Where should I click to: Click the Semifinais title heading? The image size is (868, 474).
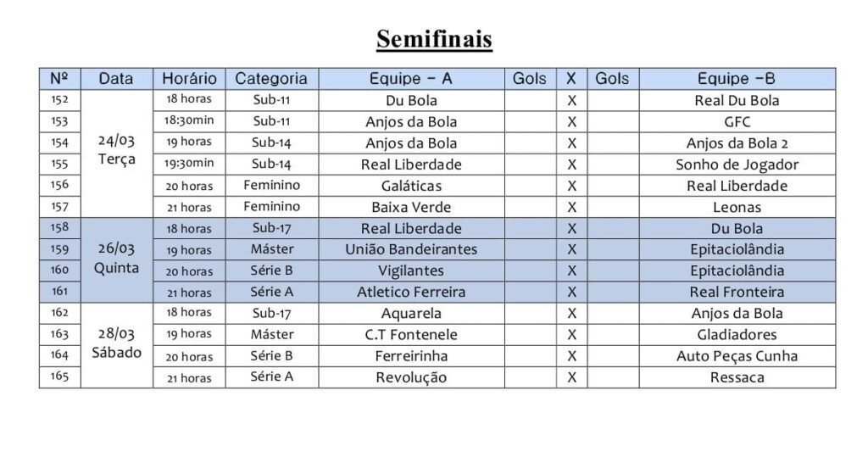click(x=434, y=39)
